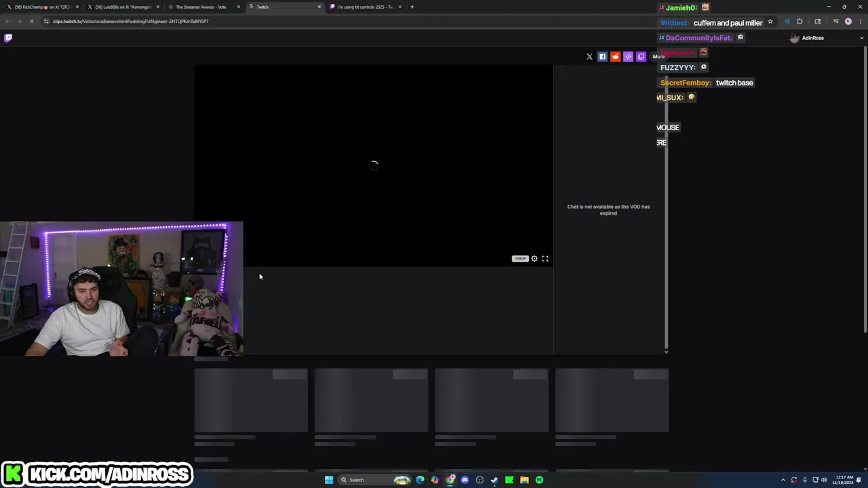The width and height of the screenshot is (868, 488).
Task: Open the video player settings gear
Action: pos(534,258)
